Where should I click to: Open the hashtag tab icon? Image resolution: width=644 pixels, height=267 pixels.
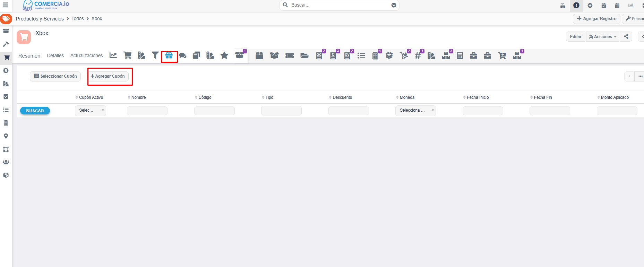point(418,55)
